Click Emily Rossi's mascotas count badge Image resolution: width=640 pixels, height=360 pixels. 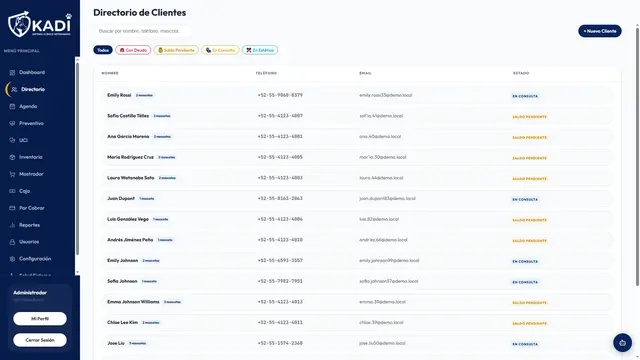144,96
